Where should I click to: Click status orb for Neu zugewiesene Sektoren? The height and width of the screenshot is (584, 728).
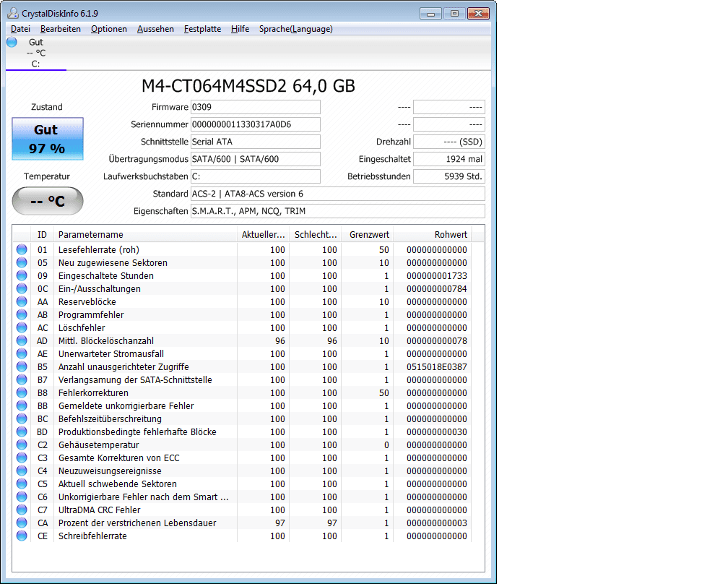point(22,262)
